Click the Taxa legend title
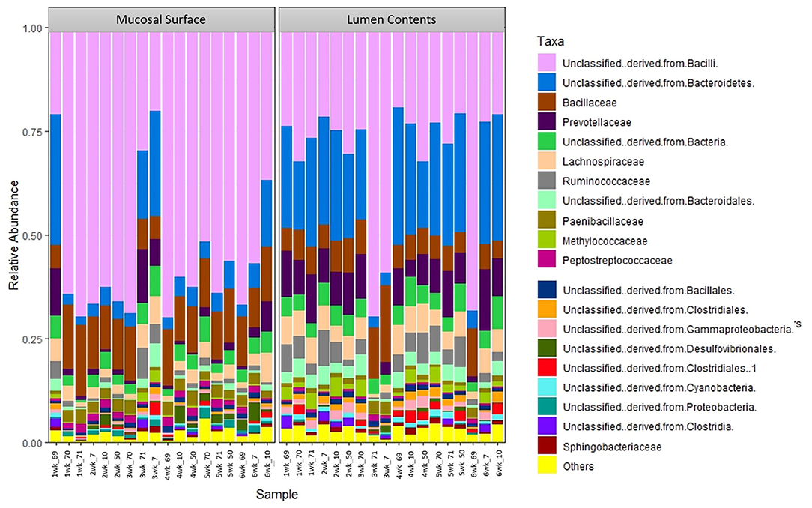The height and width of the screenshot is (508, 812). tap(551, 41)
